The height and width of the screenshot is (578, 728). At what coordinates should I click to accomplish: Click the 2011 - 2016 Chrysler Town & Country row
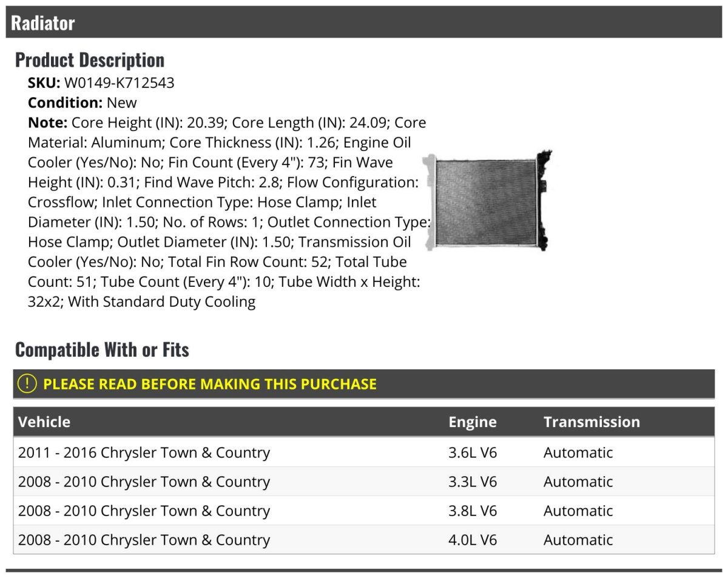(144, 452)
